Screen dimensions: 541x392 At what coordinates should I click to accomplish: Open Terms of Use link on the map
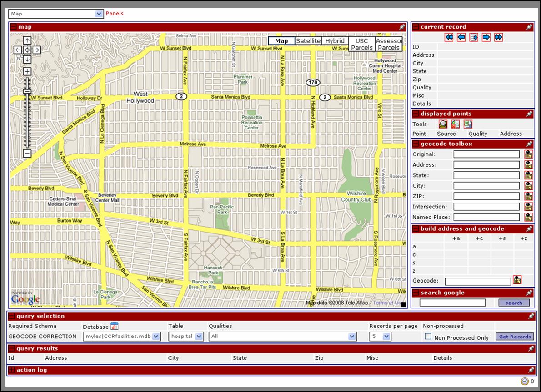tap(387, 303)
